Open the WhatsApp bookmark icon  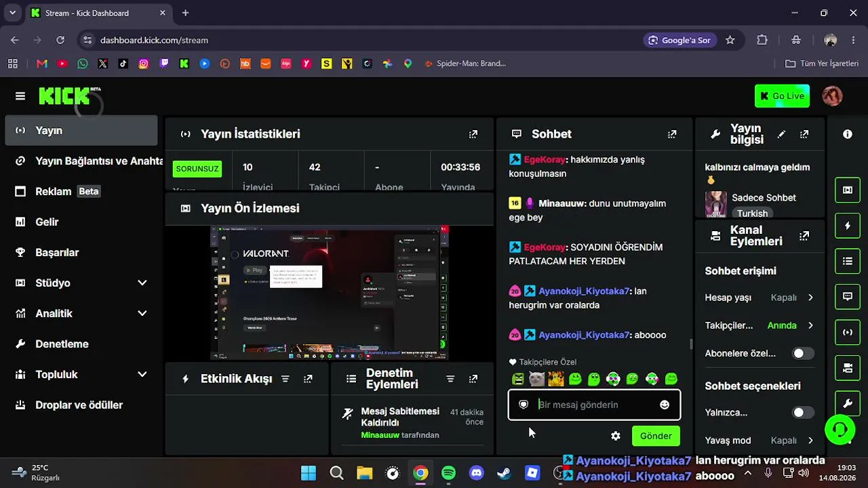(x=83, y=64)
